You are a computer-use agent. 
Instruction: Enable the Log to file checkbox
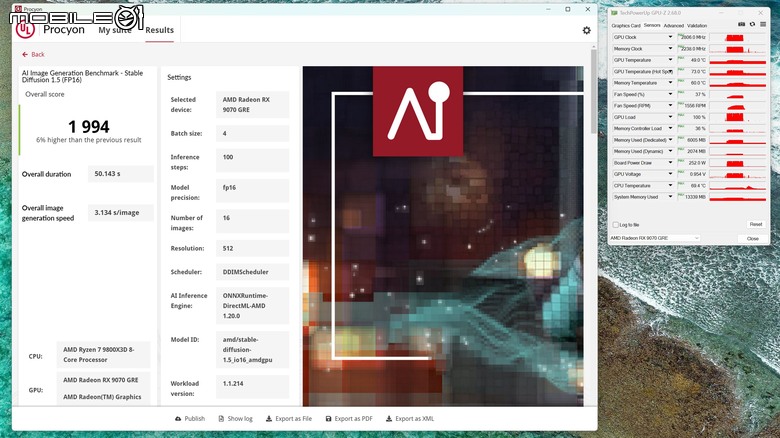[x=615, y=225]
